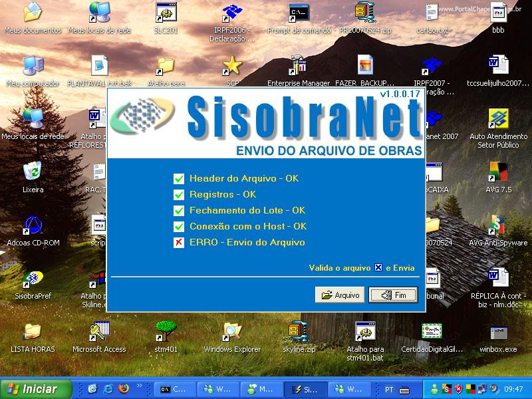This screenshot has height=399, width=532.
Task: Click the green Messenger buddy tray icon
Action: [434, 389]
